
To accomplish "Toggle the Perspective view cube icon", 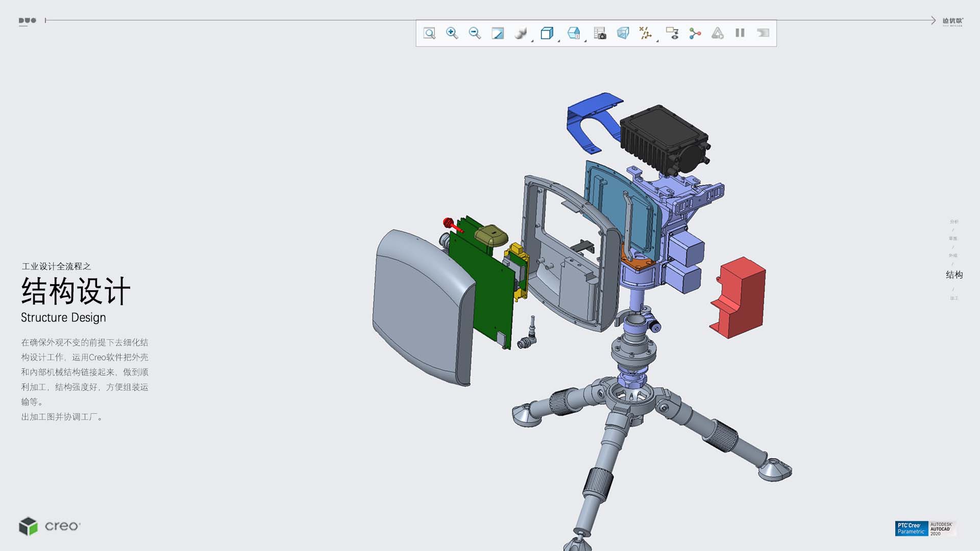I will (623, 33).
